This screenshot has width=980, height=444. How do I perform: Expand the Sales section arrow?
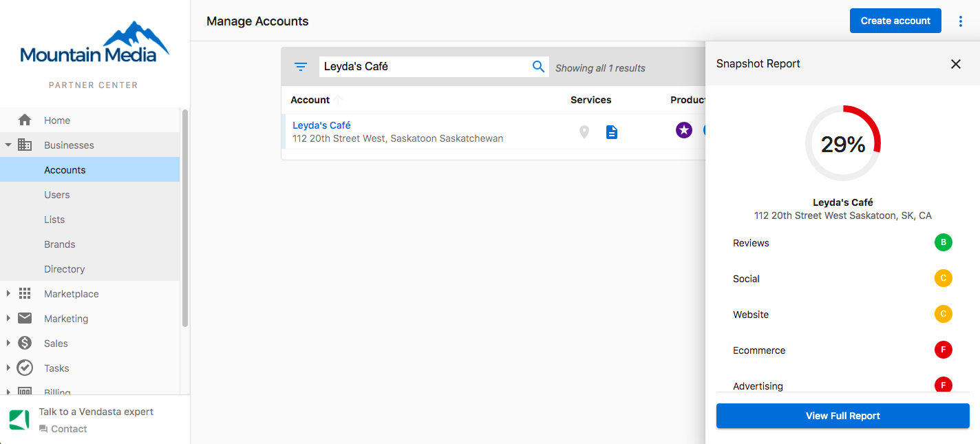point(8,343)
